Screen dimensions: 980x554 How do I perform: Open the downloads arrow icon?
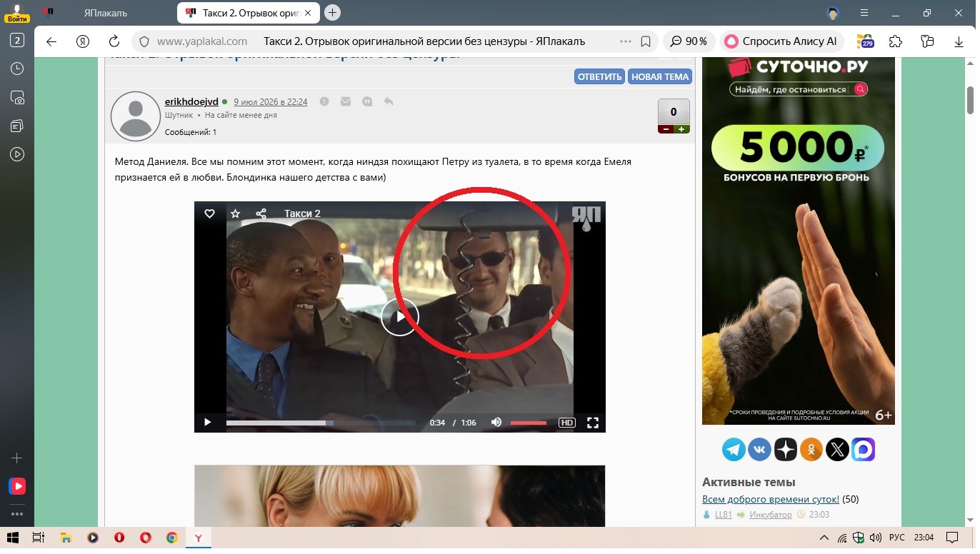[x=959, y=41]
